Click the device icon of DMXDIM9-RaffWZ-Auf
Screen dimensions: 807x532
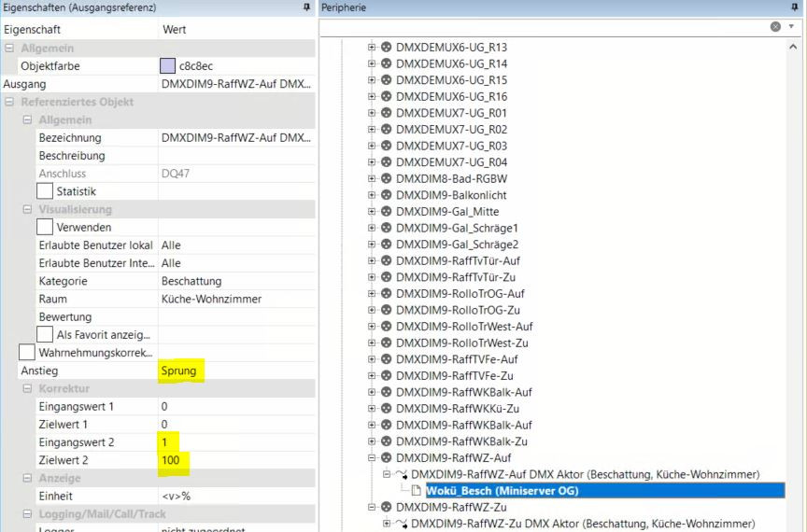pyautogui.click(x=386, y=458)
